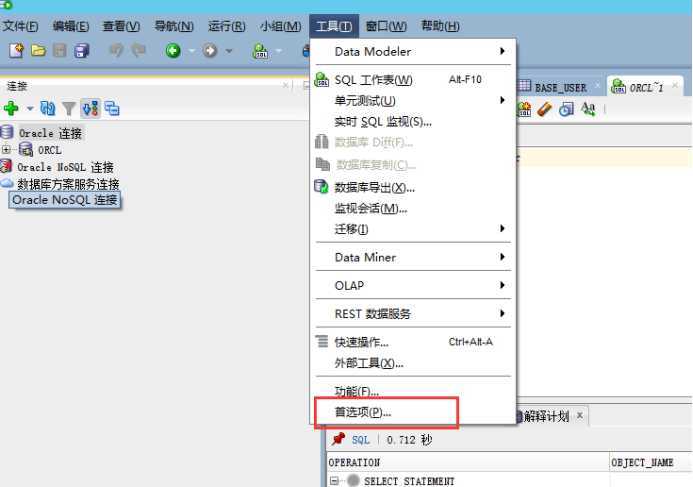Click the eraser Clear icon in the worksheet toolbar
Viewport: 693px width, 487px height.
point(545,109)
